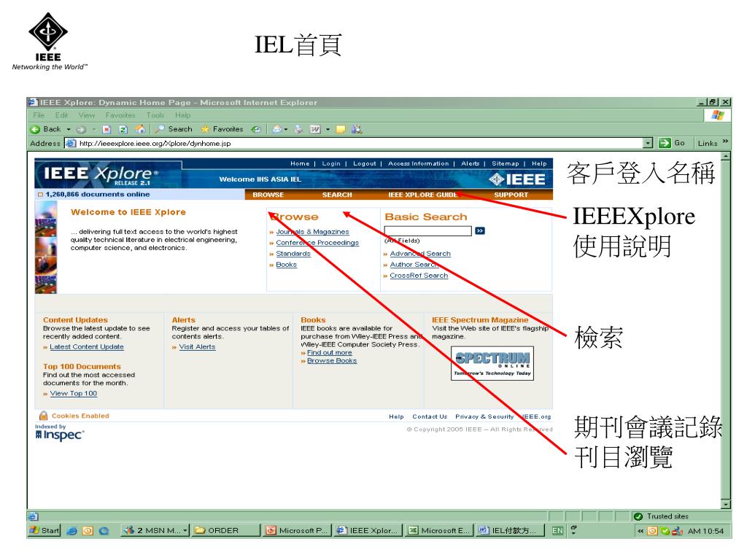Viewport: 747px width, 560px height.
Task: Click the third quick launch icon in taskbar
Action: 104,531
